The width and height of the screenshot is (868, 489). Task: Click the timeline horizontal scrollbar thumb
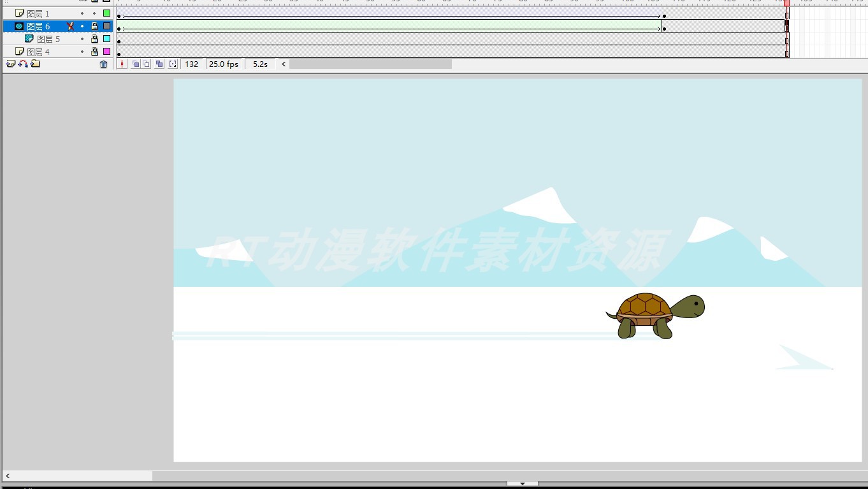(x=370, y=64)
